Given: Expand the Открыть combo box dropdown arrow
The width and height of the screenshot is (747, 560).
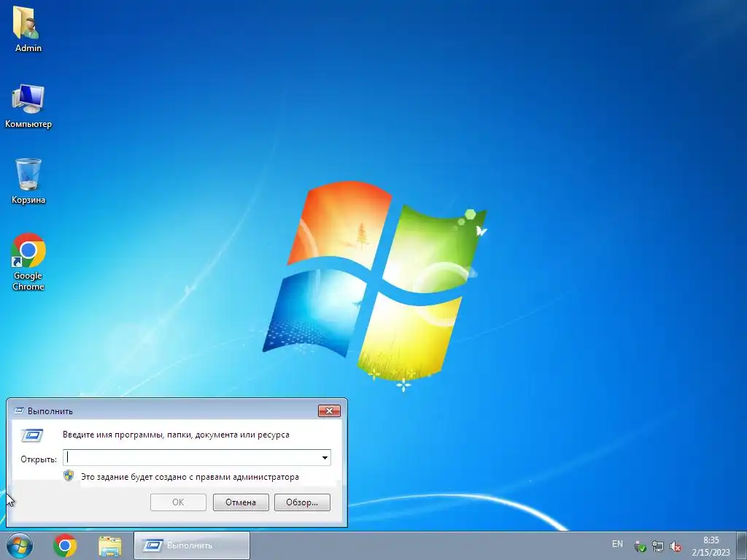Looking at the screenshot, I should (325, 458).
